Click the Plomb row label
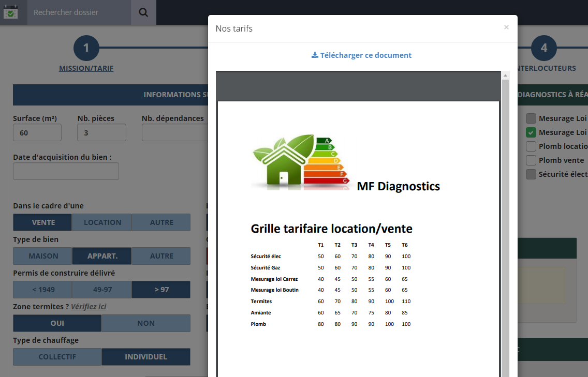588x377 pixels. [x=258, y=324]
